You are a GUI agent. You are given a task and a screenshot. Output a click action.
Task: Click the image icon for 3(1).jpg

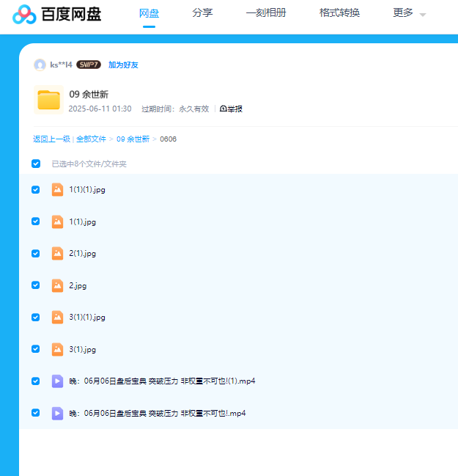click(x=57, y=349)
